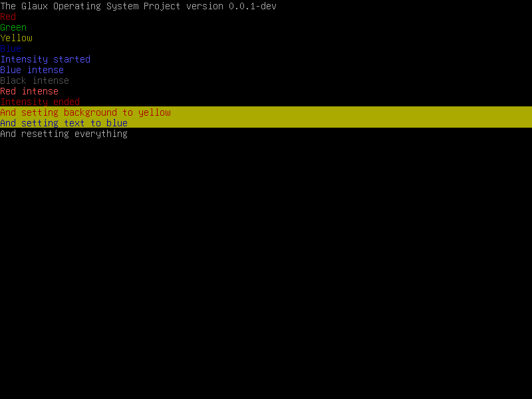Click the 'Intensity started' line
Viewport: 532px width, 399px height.
point(45,59)
